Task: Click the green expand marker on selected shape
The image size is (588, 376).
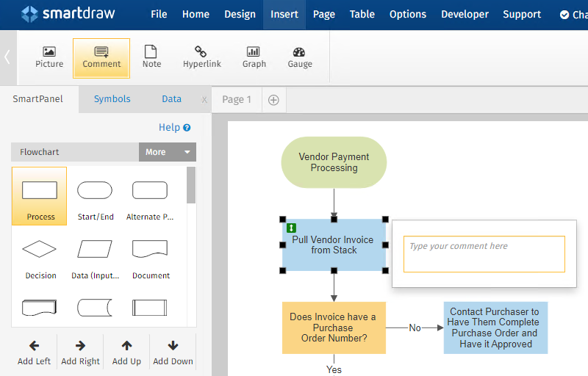Action: pyautogui.click(x=291, y=228)
